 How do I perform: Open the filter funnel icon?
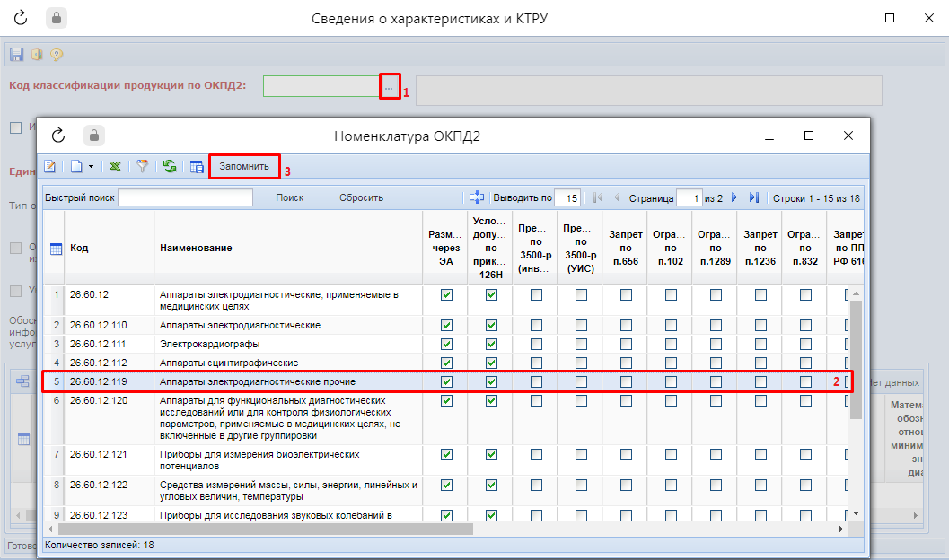point(142,166)
